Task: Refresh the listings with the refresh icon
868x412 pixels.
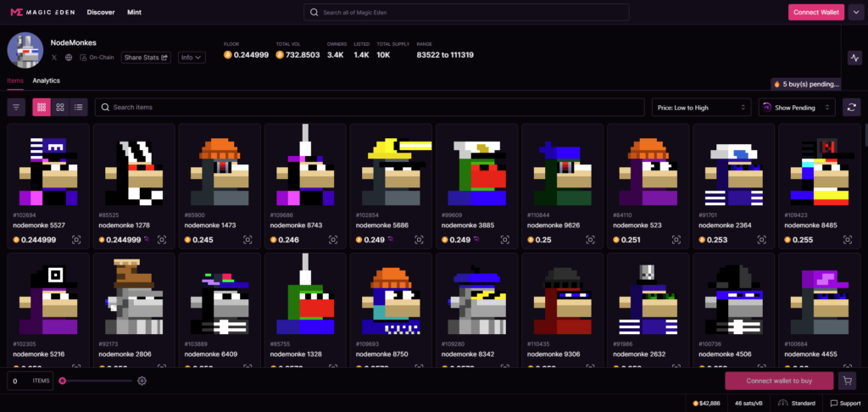Action: 851,108
